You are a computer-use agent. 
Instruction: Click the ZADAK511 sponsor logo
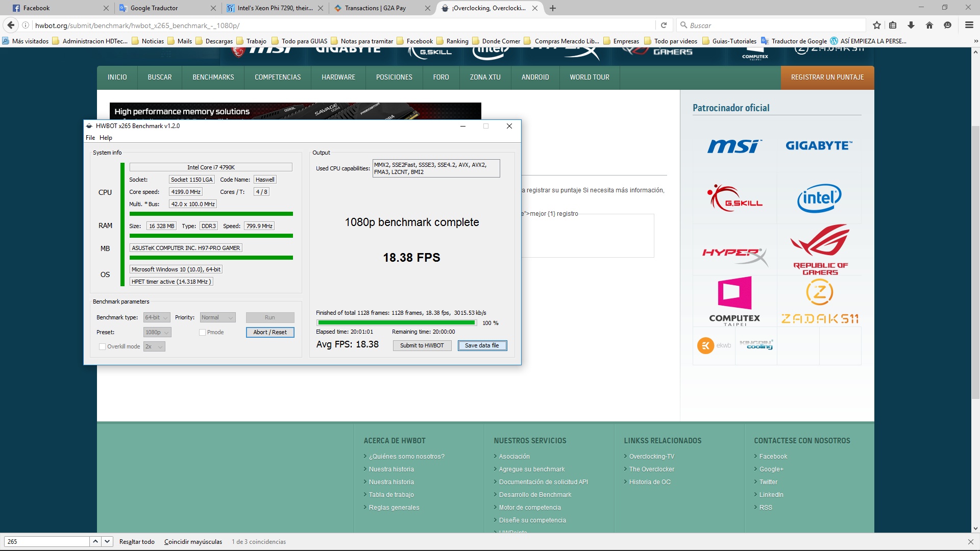[820, 302]
